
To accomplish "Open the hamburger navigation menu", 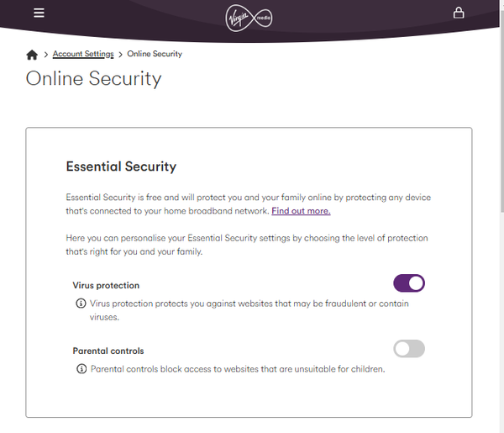I will [39, 13].
